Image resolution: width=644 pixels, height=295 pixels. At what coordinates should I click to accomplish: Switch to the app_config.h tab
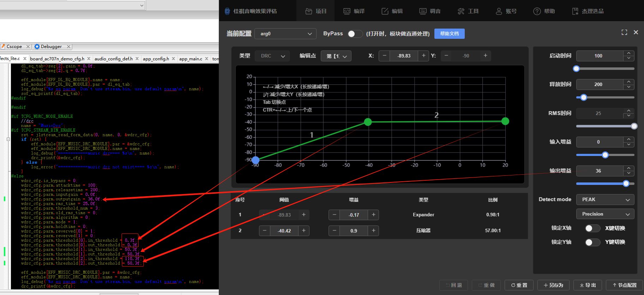[156, 59]
